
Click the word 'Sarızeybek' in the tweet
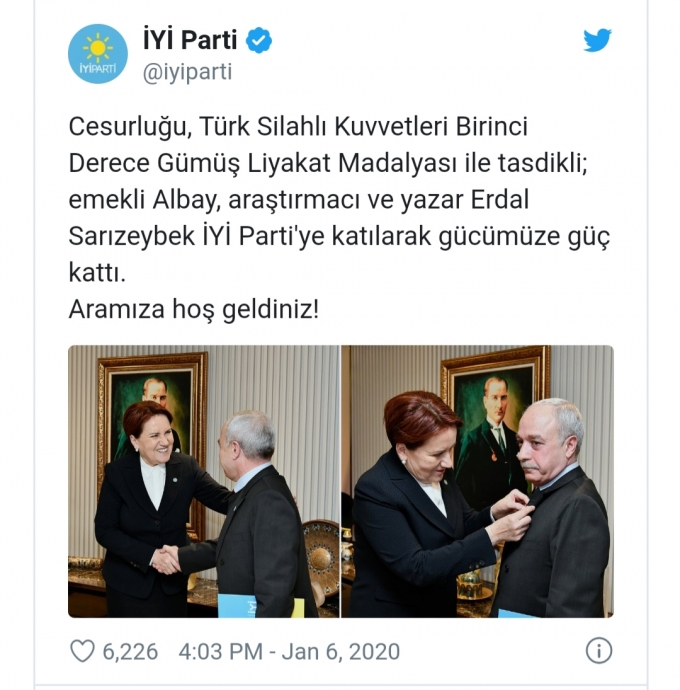132,237
